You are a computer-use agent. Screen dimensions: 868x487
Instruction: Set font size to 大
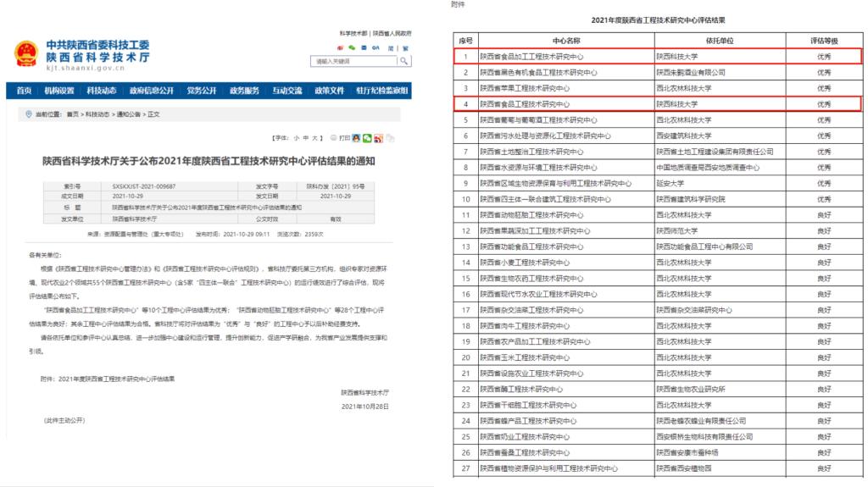click(x=315, y=137)
